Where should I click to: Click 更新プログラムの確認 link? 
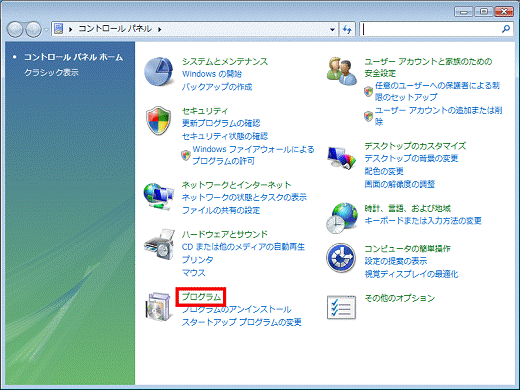pyautogui.click(x=221, y=123)
